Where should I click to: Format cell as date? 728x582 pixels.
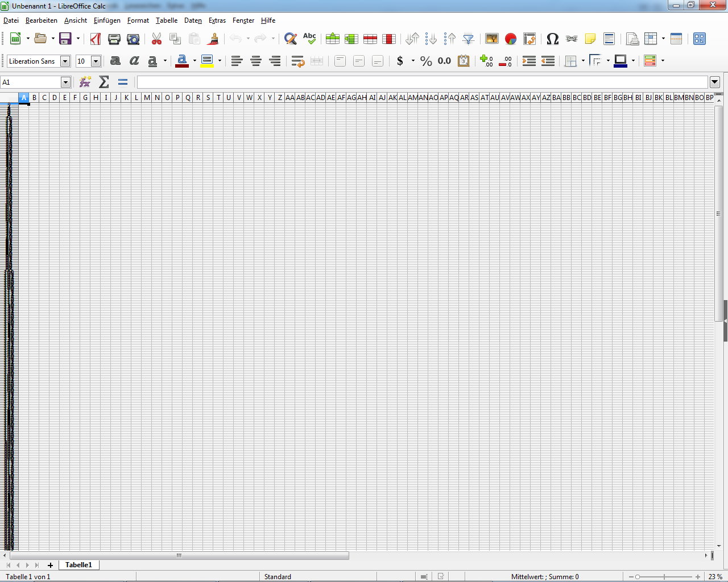[x=464, y=61]
